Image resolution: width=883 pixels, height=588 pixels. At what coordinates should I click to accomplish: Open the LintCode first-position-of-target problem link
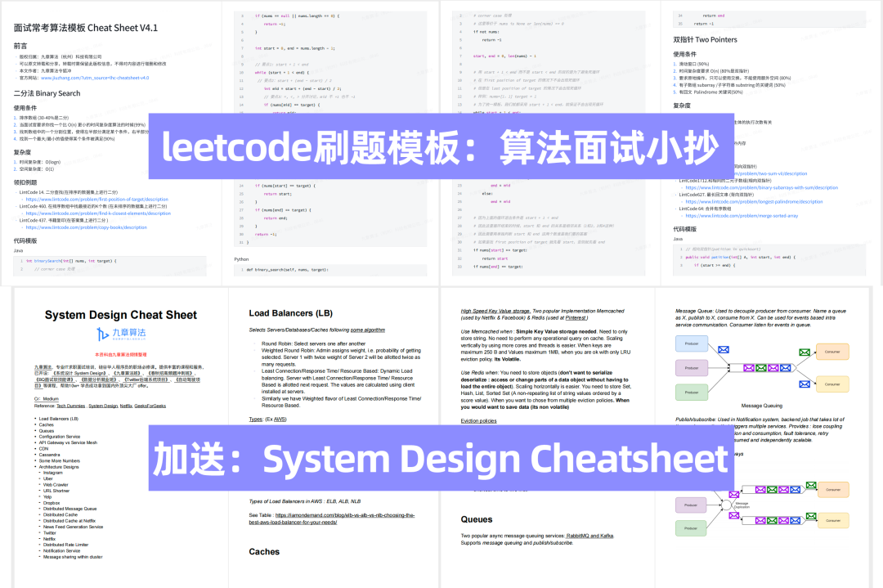pyautogui.click(x=96, y=199)
